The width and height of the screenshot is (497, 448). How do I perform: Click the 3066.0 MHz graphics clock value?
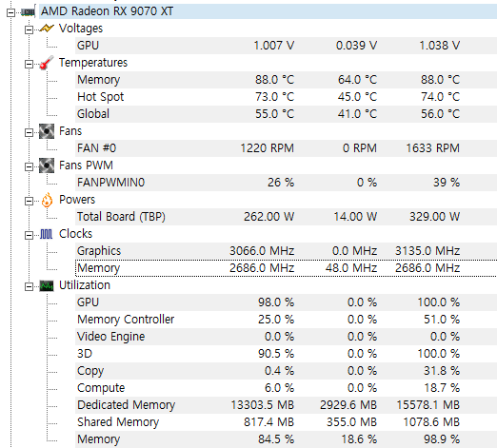[x=262, y=251]
